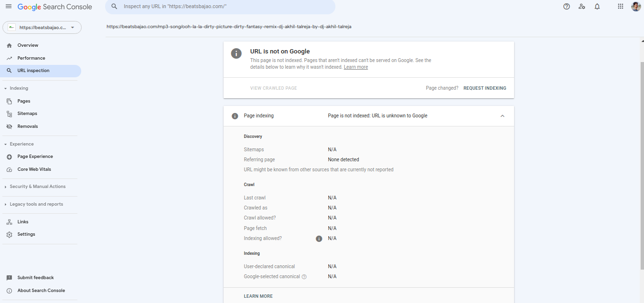
Task: Click About Search Console label
Action: (41, 291)
